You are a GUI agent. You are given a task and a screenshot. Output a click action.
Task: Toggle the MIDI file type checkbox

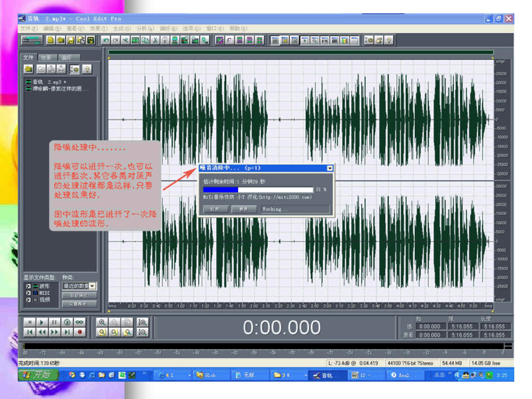pyautogui.click(x=28, y=293)
